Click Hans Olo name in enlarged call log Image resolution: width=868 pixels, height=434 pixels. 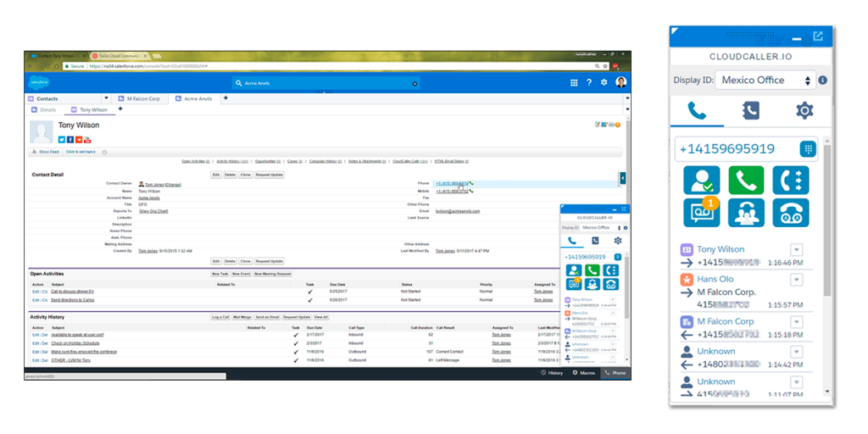pyautogui.click(x=715, y=279)
